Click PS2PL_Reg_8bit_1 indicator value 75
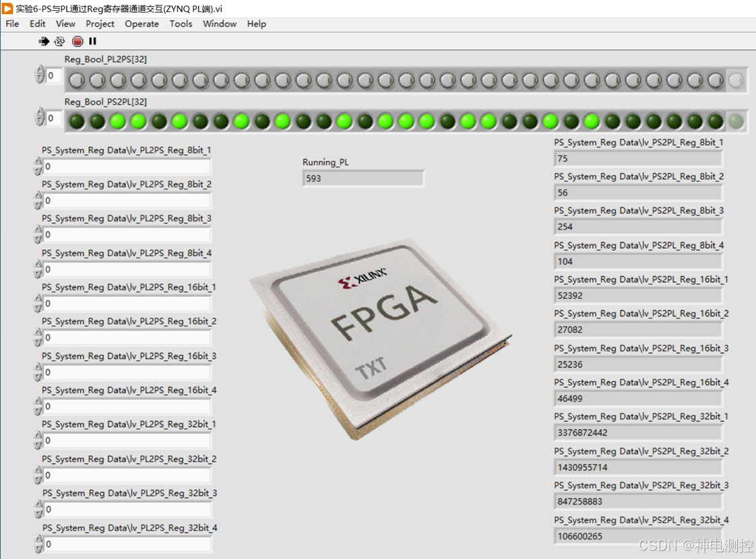 (638, 158)
